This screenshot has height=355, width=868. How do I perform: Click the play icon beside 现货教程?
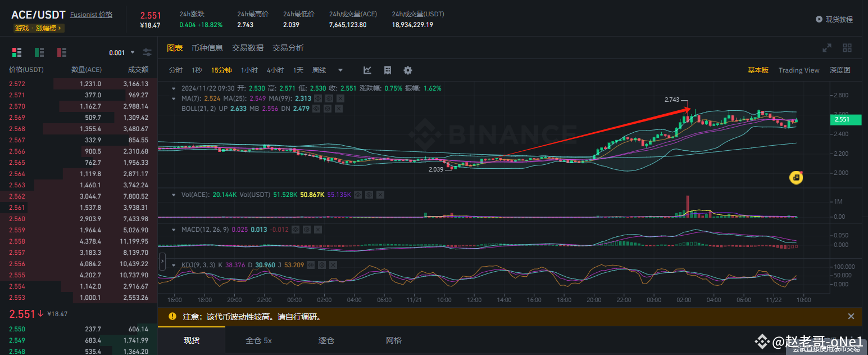(x=819, y=19)
